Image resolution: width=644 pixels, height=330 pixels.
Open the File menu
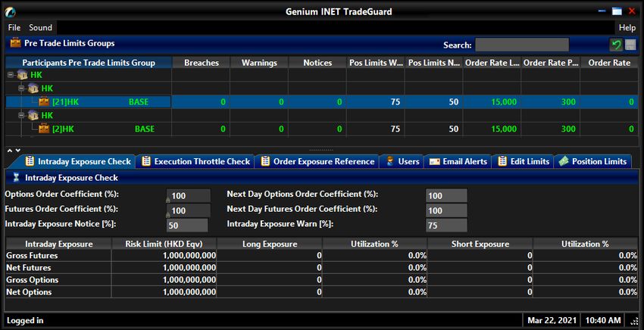pyautogui.click(x=14, y=27)
